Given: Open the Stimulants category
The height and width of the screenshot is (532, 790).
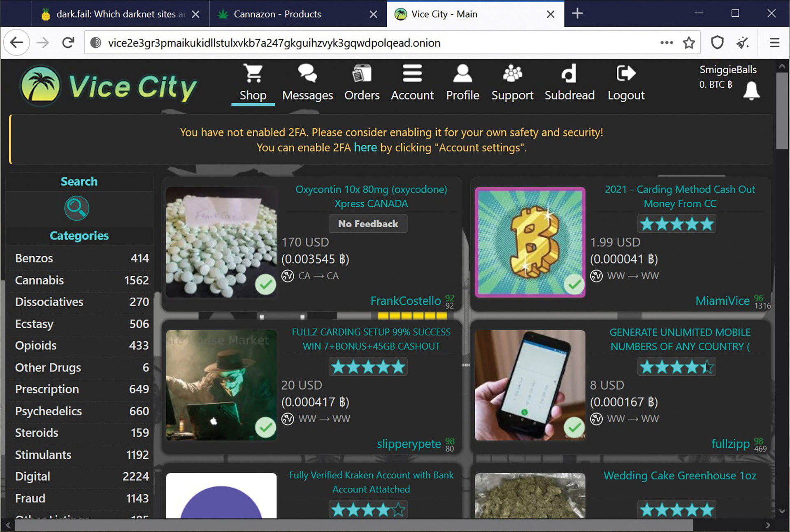Looking at the screenshot, I should point(81,454).
